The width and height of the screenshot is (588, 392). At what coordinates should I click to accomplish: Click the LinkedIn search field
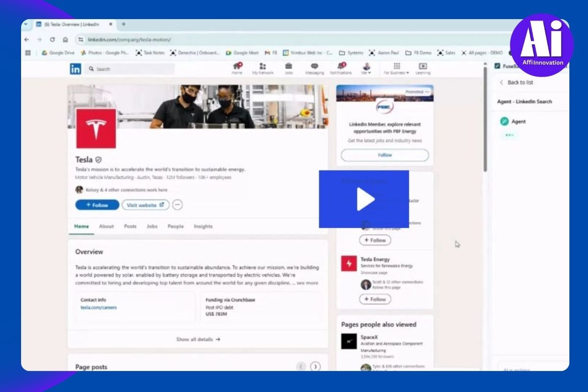coord(130,69)
